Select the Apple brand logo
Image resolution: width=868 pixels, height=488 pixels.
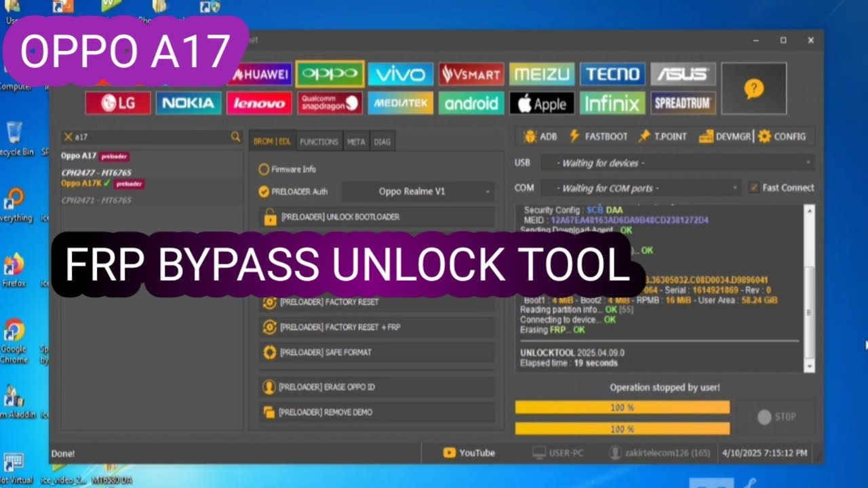tap(542, 103)
